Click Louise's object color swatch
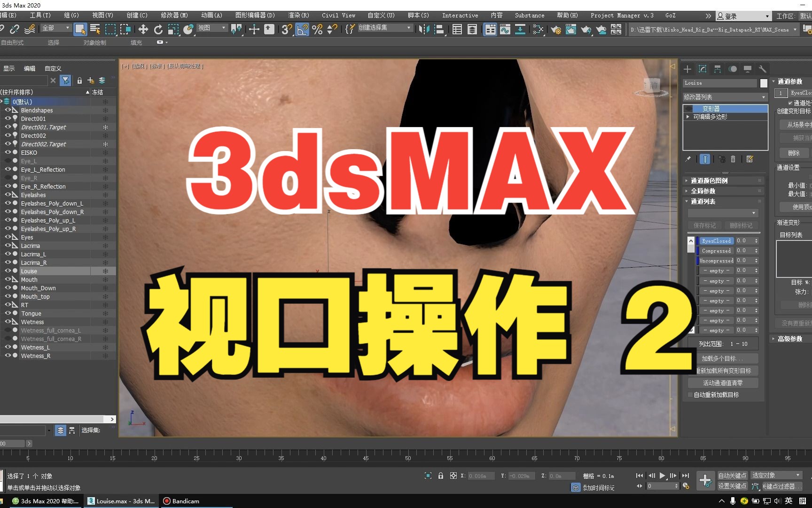Image resolution: width=812 pixels, height=508 pixels. (764, 83)
